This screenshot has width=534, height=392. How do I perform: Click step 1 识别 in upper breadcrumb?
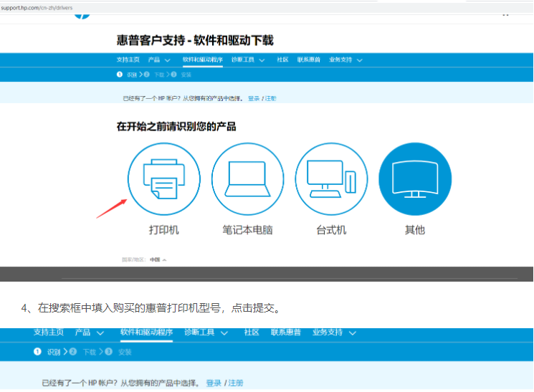coord(127,75)
